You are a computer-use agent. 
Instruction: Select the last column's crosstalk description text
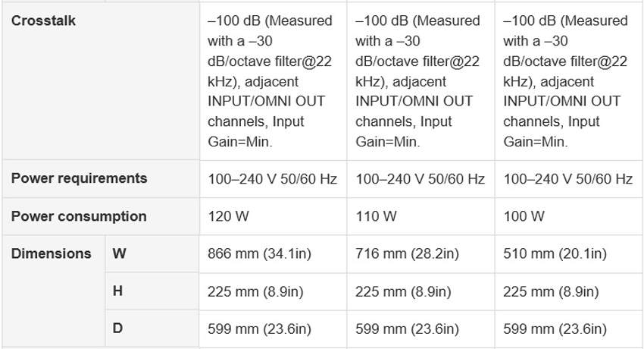point(565,81)
